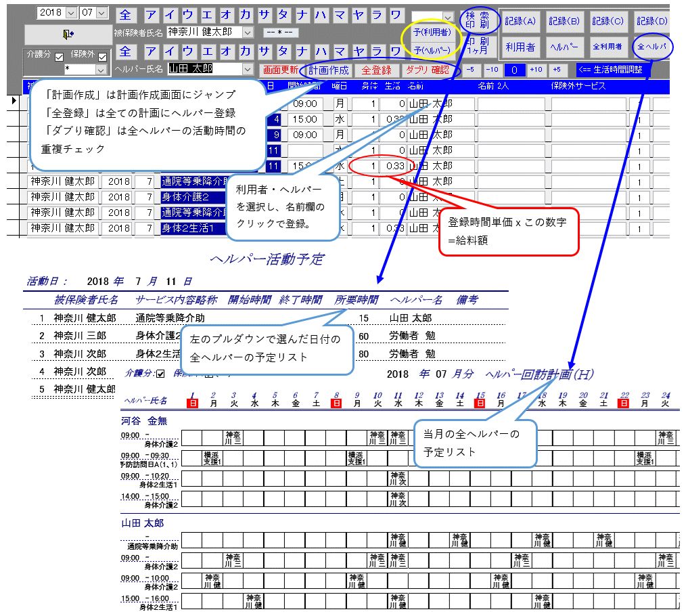The image size is (688, 616).
Task: Click the -5 time adjustment button
Action: click(471, 70)
